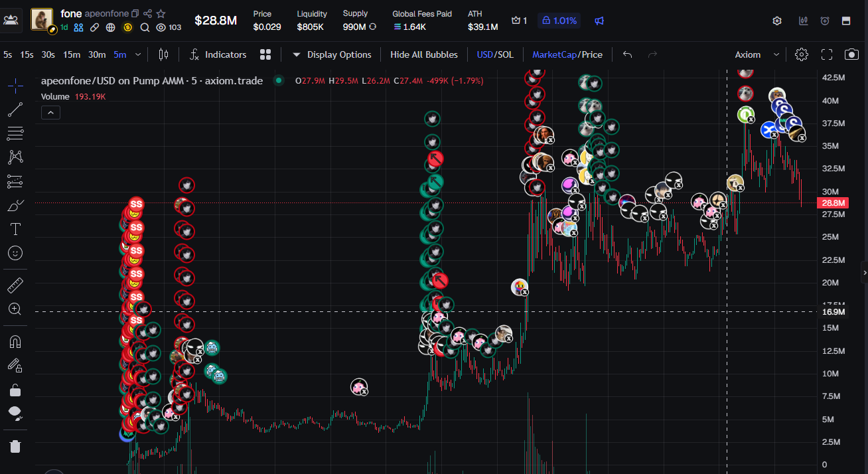Click the green status dot in legend

pos(279,81)
